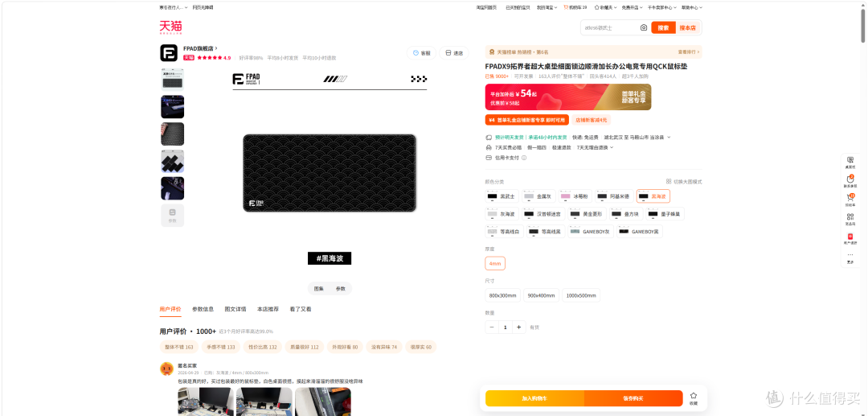Choose the 黑武士 color option
868x416 pixels.
tap(502, 196)
